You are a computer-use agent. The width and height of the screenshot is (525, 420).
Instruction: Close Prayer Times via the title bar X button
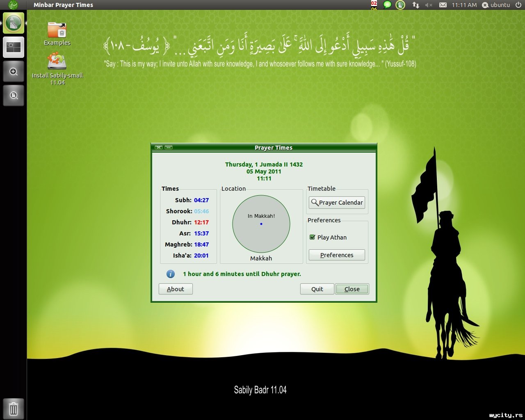(x=159, y=147)
